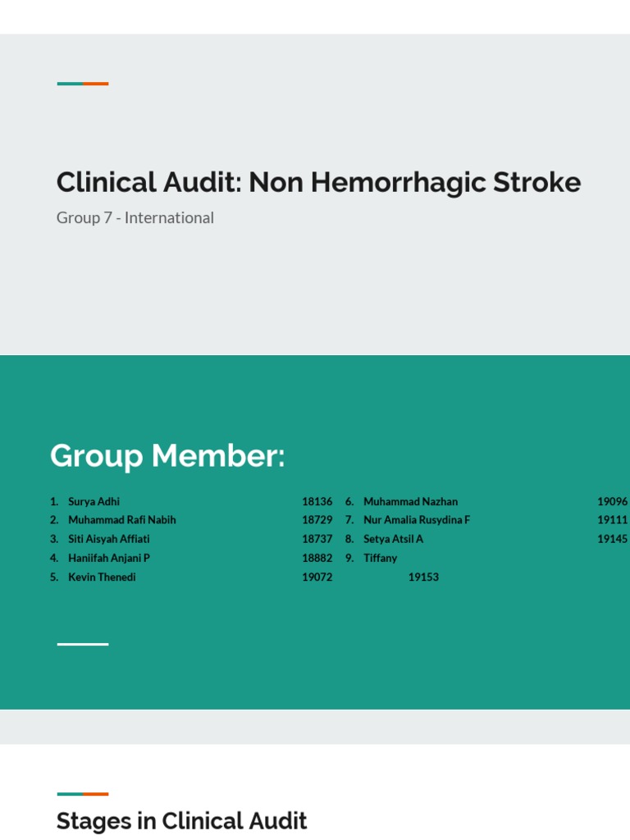Click the white line under the member list
Viewport: 630px width, 840px height.
pos(83,644)
